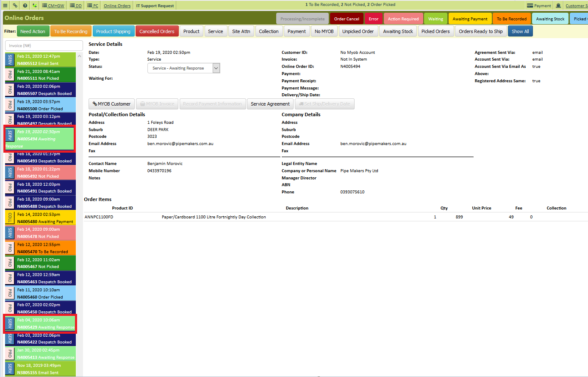Select the Awaiting Payment status tab
The image size is (588, 377).
[470, 19]
